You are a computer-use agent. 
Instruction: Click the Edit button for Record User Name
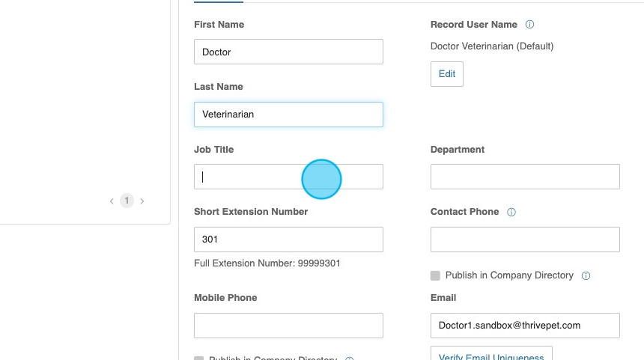(447, 74)
